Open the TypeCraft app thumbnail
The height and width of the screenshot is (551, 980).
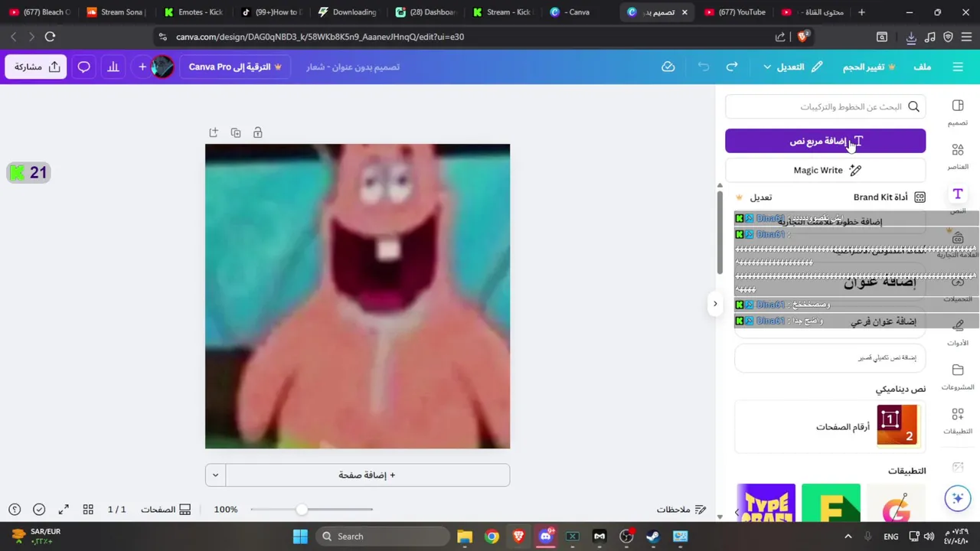pos(766,503)
